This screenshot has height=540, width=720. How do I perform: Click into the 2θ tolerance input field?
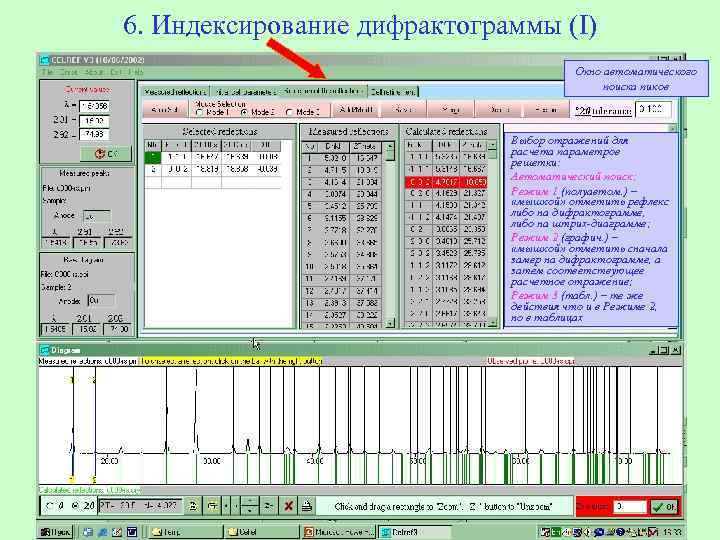pos(653,109)
